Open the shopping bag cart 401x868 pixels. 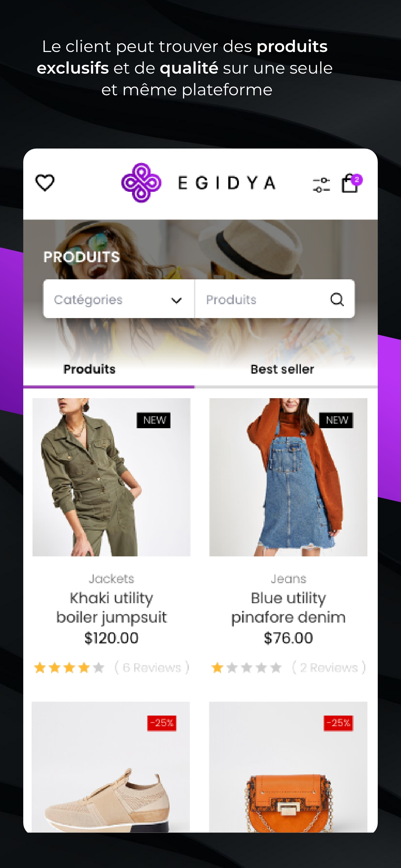tap(350, 184)
